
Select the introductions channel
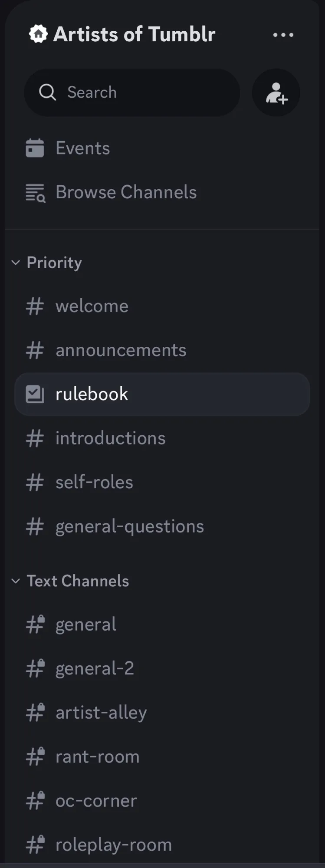162,438
